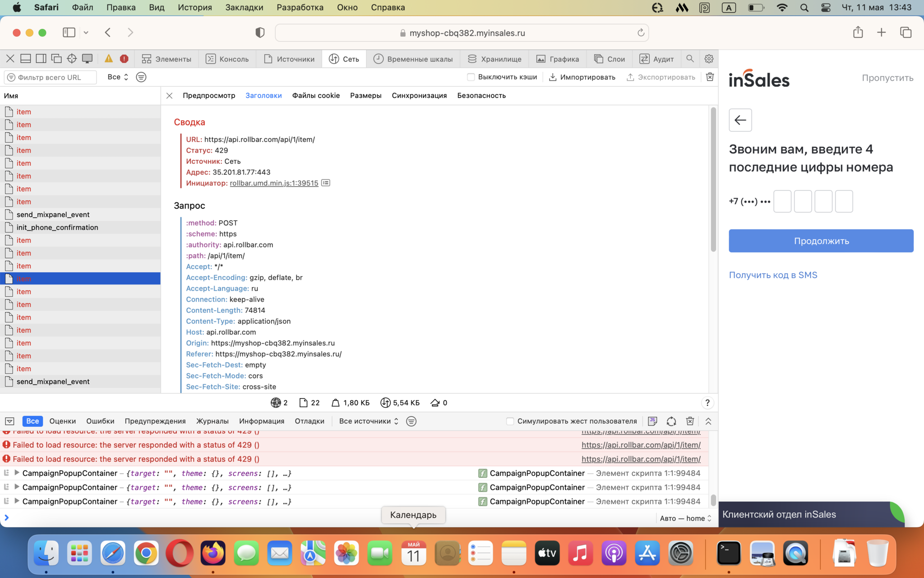Screen dimensions: 924x578
Task: Open the Файлы cookie tab
Action: click(x=316, y=95)
